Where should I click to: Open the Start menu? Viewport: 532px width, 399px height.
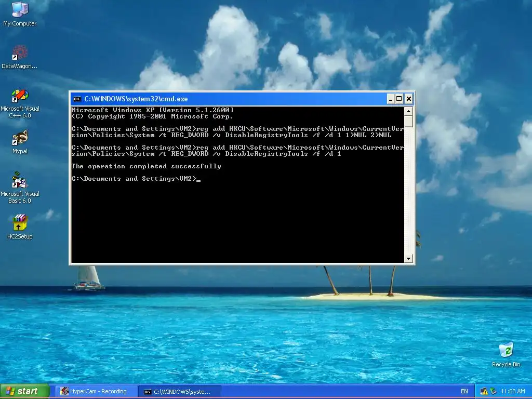25,391
